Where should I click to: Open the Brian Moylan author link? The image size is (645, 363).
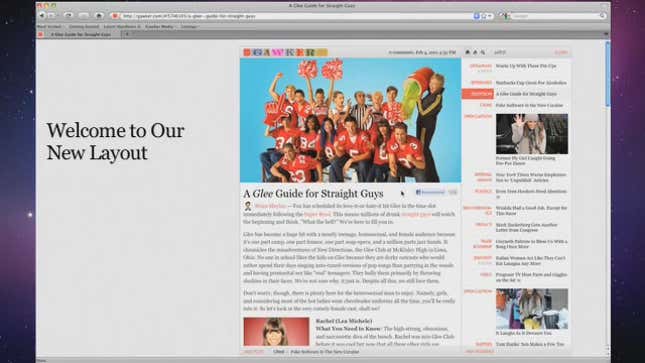(x=270, y=206)
